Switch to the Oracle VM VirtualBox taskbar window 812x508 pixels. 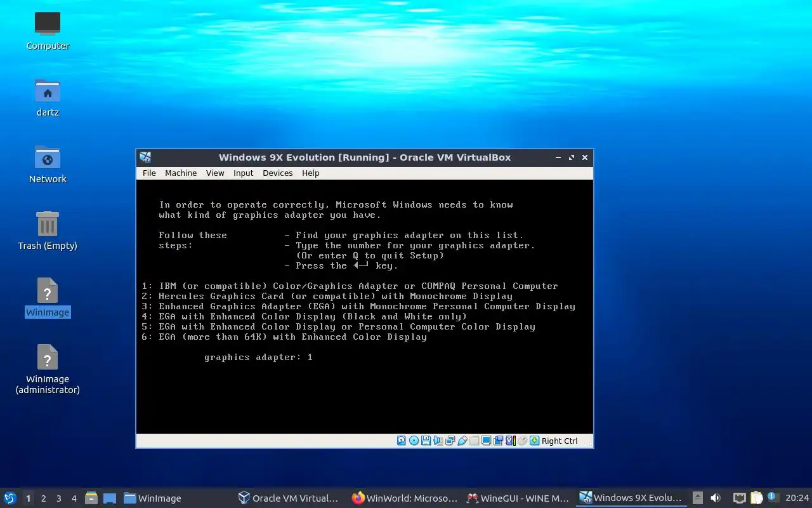[289, 498]
